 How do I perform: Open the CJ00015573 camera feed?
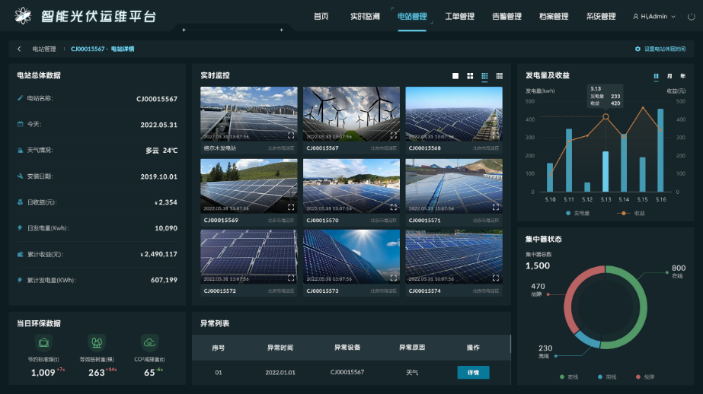[x=352, y=257]
